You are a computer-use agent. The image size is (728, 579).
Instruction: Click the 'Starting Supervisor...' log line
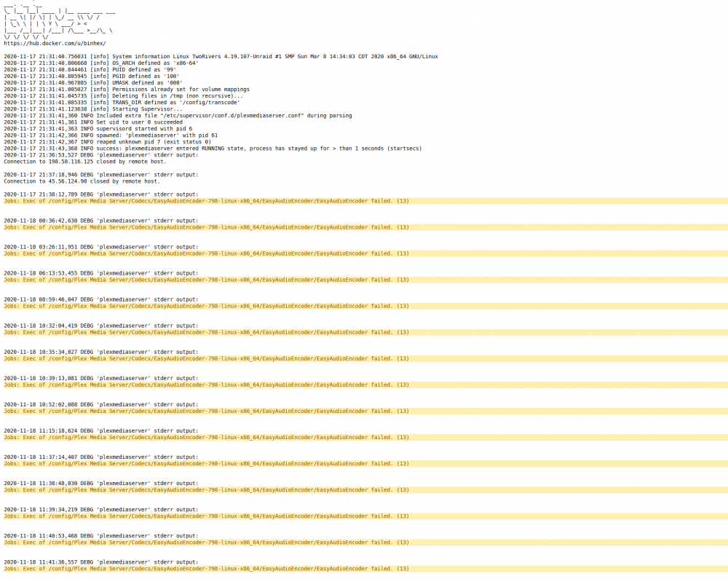pyautogui.click(x=93, y=109)
